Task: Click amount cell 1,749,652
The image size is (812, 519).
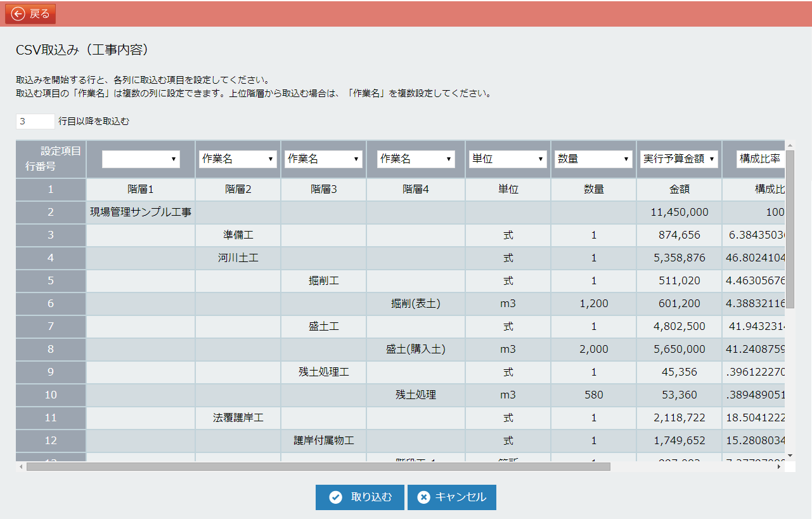Action: tap(679, 440)
